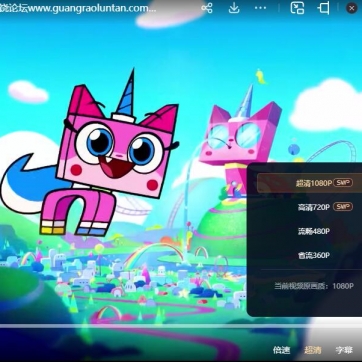Click the window mode icon beside close
The image size is (362, 362).
(x=324, y=8)
